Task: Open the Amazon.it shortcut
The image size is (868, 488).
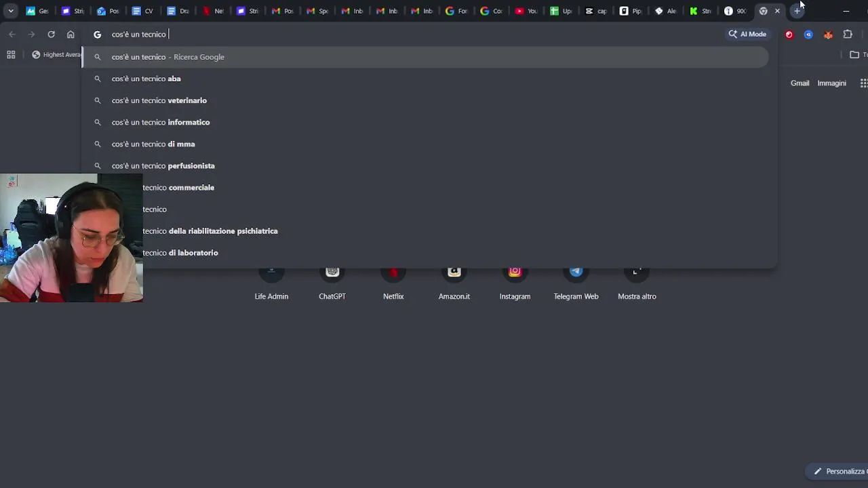Action: click(x=454, y=283)
